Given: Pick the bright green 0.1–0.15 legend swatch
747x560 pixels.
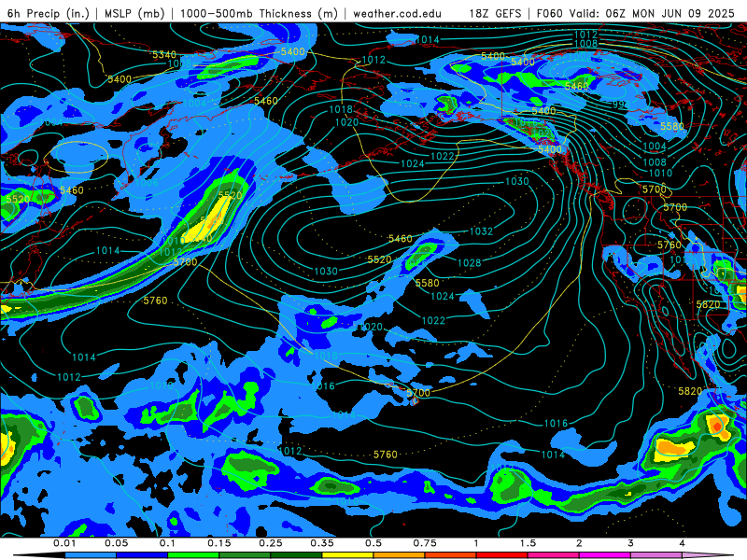Looking at the screenshot, I should [x=193, y=555].
